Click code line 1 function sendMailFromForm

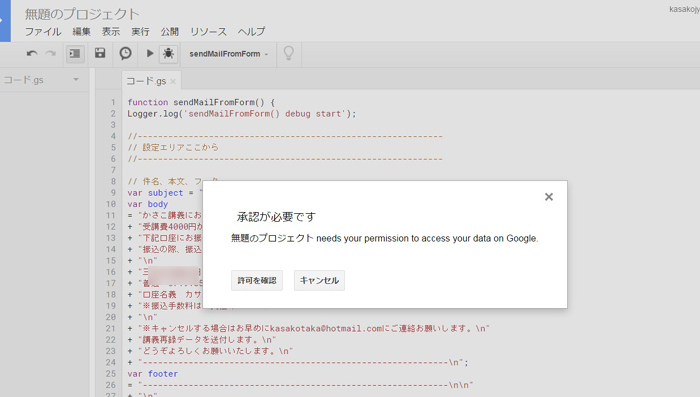201,102
